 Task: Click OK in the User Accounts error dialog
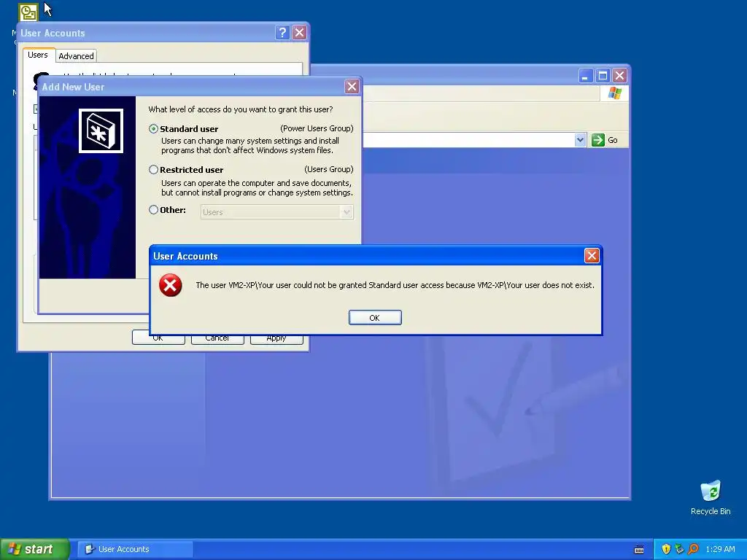375,318
